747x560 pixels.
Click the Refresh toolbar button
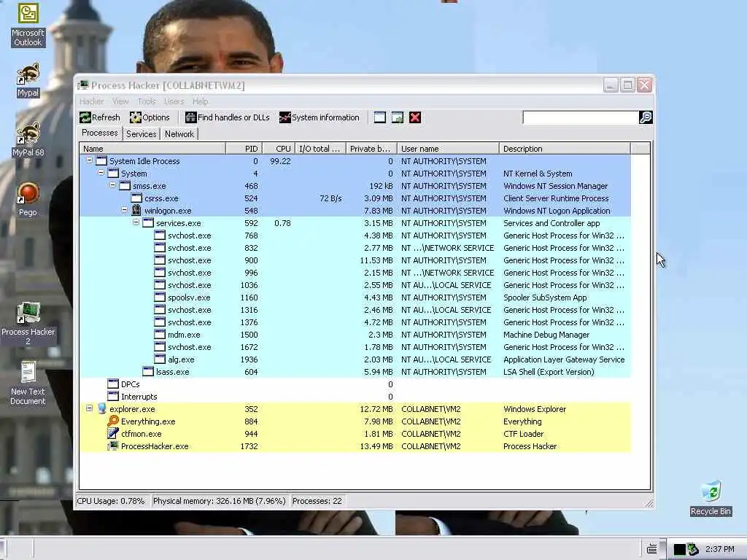tap(100, 117)
